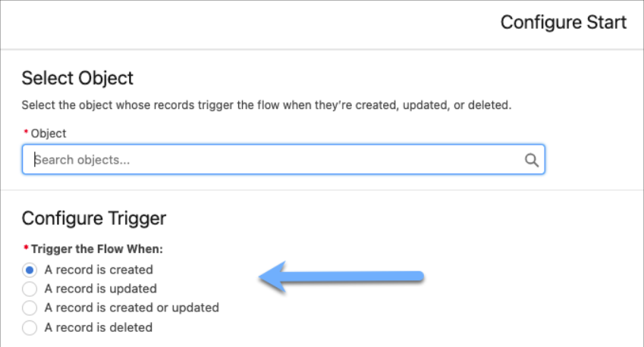Choose the 'A record is updated' radio button
The height and width of the screenshot is (347, 644).
(x=30, y=289)
